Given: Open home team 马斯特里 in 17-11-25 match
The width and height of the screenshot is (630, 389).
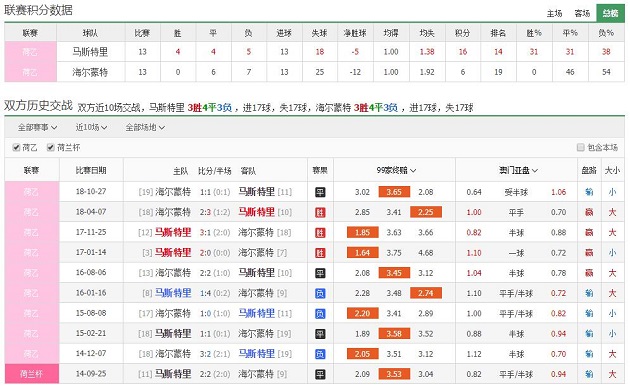Looking at the screenshot, I should point(173,232).
